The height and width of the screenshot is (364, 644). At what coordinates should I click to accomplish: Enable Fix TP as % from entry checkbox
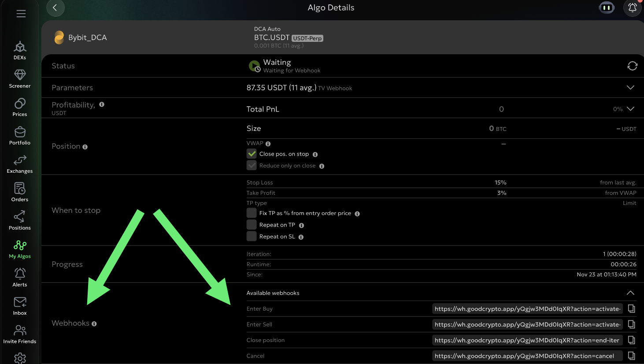pyautogui.click(x=252, y=213)
